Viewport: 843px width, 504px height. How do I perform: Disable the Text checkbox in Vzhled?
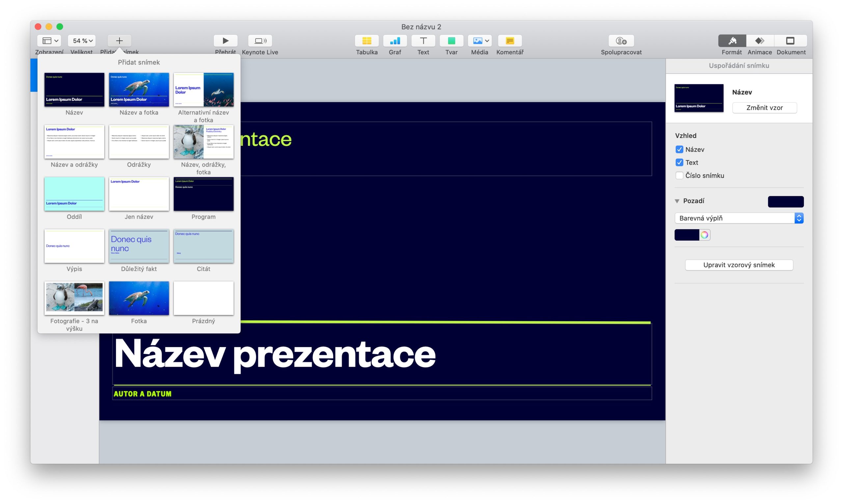click(x=679, y=162)
